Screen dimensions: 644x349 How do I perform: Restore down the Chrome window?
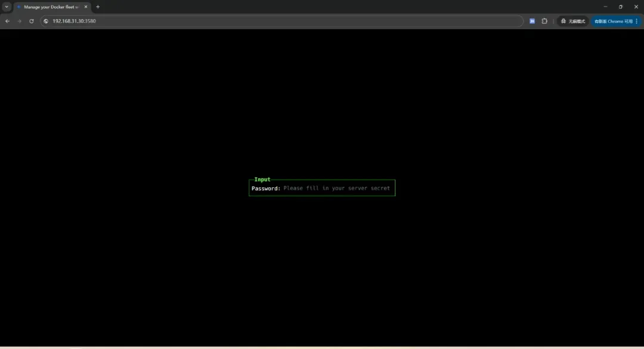click(621, 7)
